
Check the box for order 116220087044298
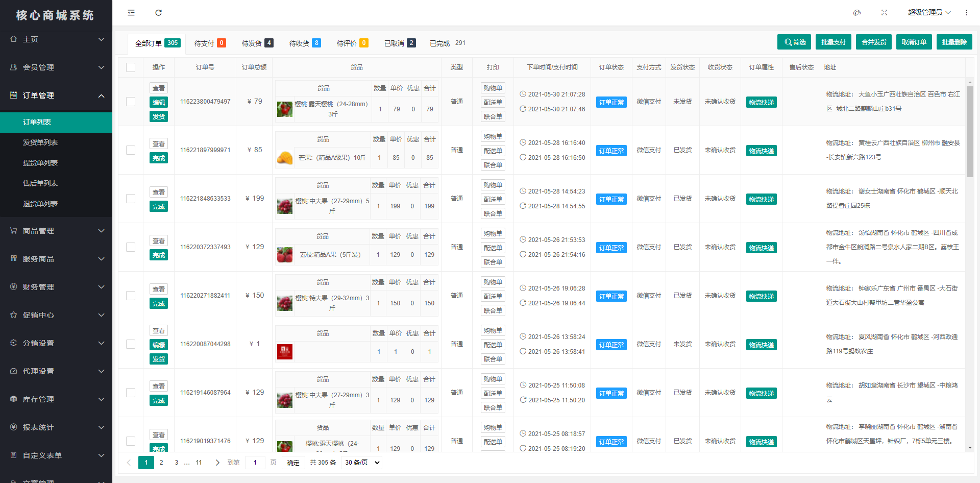pos(131,344)
